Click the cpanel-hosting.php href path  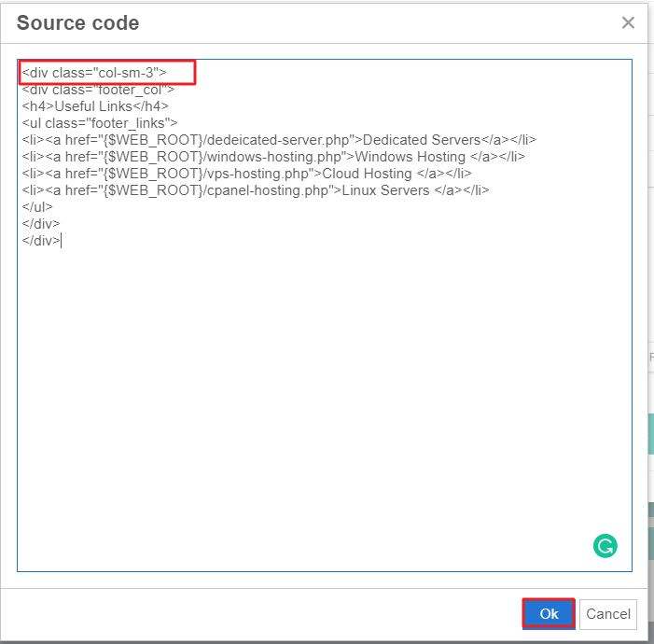(x=268, y=190)
